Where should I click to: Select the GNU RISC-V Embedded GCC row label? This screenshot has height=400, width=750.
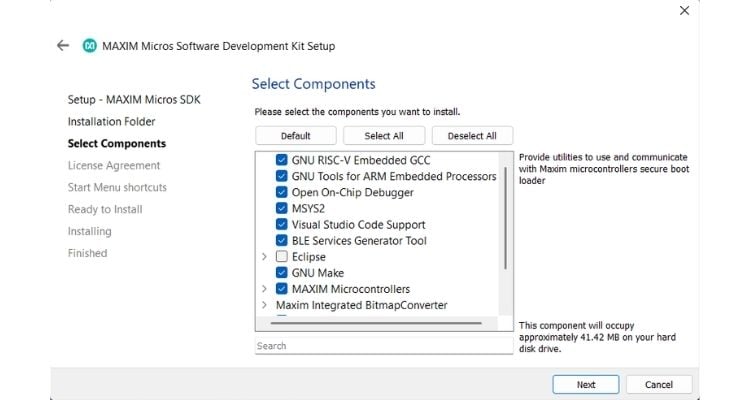pyautogui.click(x=361, y=160)
